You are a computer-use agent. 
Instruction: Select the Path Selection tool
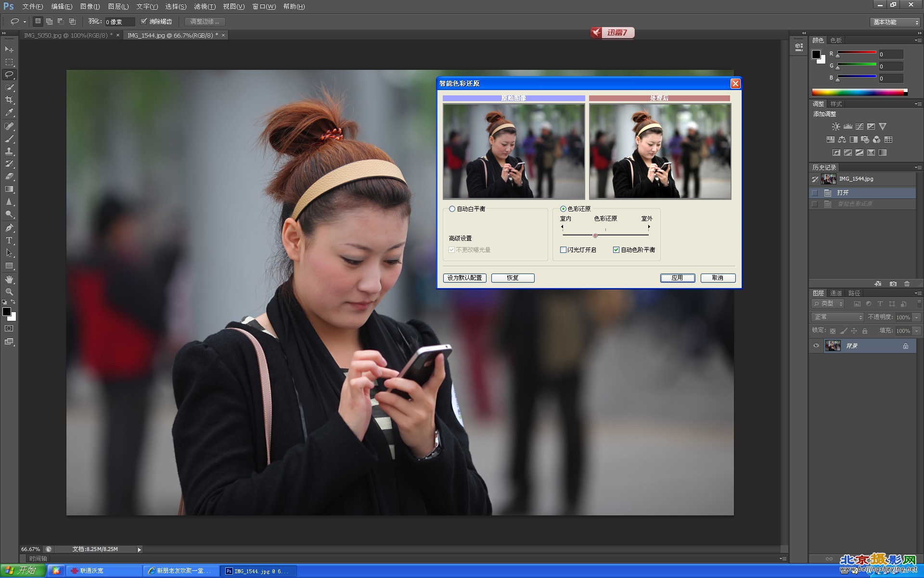pos(9,253)
